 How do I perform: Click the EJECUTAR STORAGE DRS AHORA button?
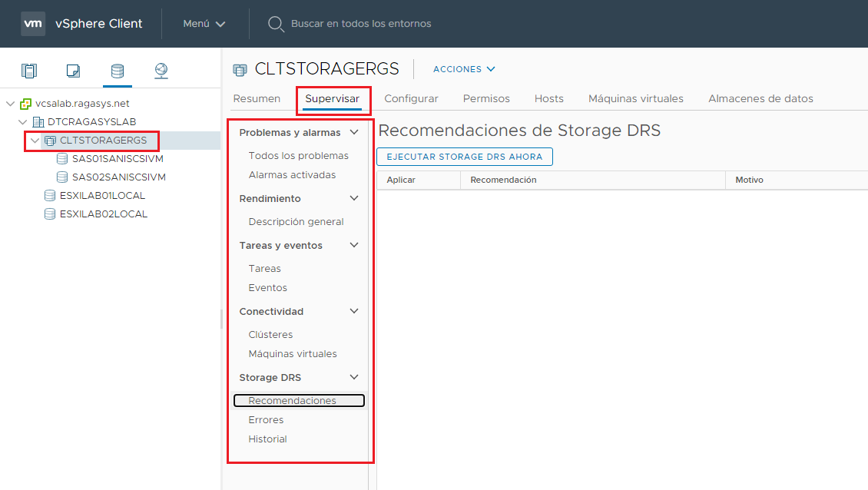[x=464, y=157]
